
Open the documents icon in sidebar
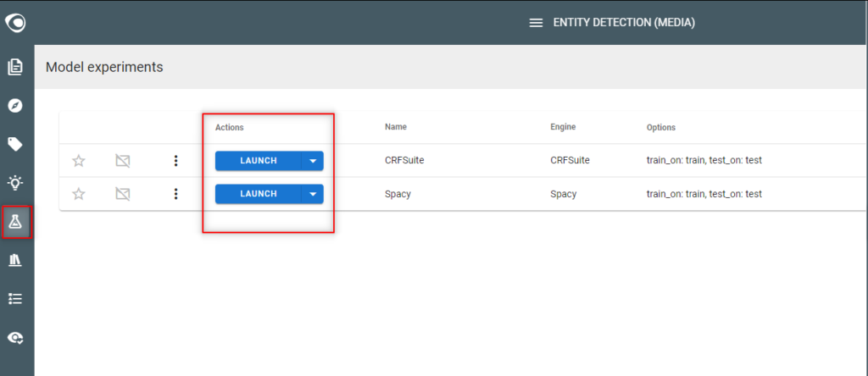click(15, 67)
